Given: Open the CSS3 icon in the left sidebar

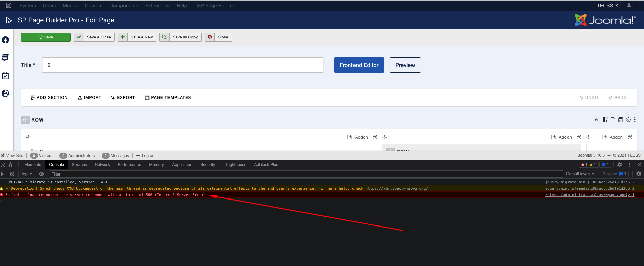Looking at the screenshot, I should (5, 57).
